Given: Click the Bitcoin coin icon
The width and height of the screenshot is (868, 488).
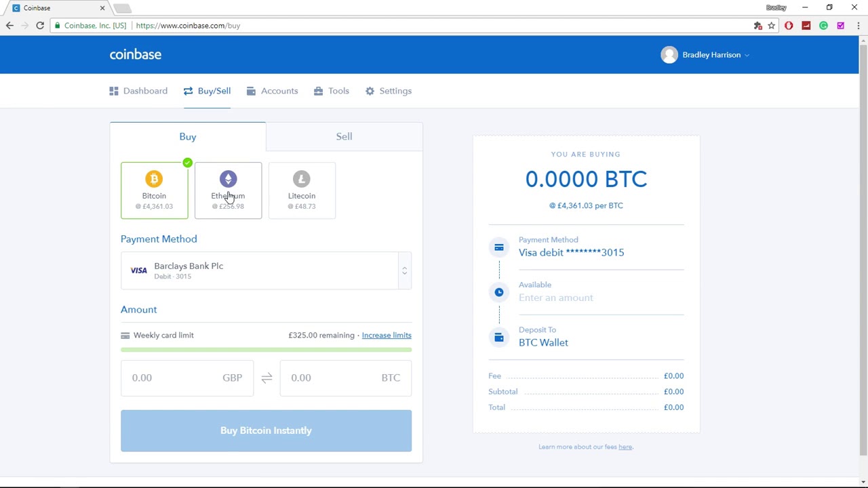Looking at the screenshot, I should 154,179.
